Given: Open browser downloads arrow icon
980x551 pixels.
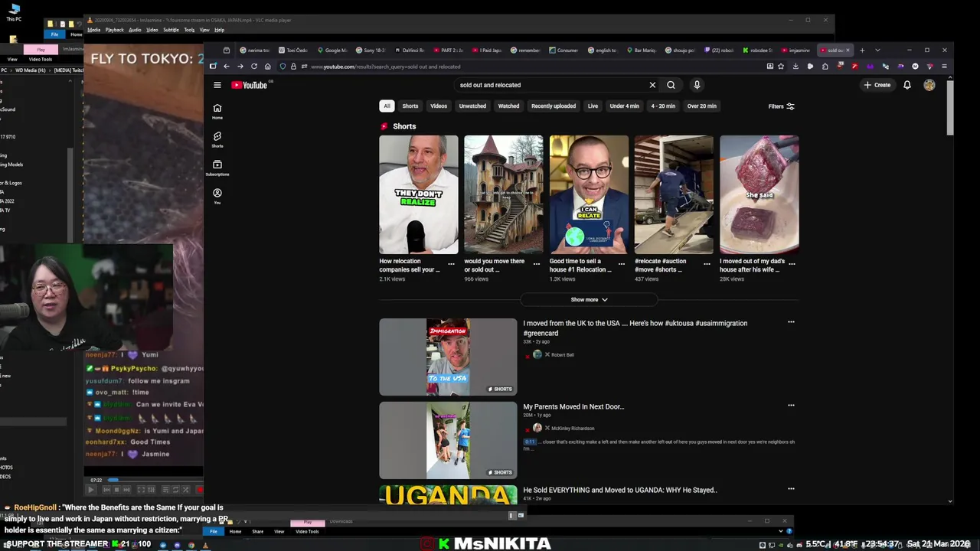Looking at the screenshot, I should [795, 67].
